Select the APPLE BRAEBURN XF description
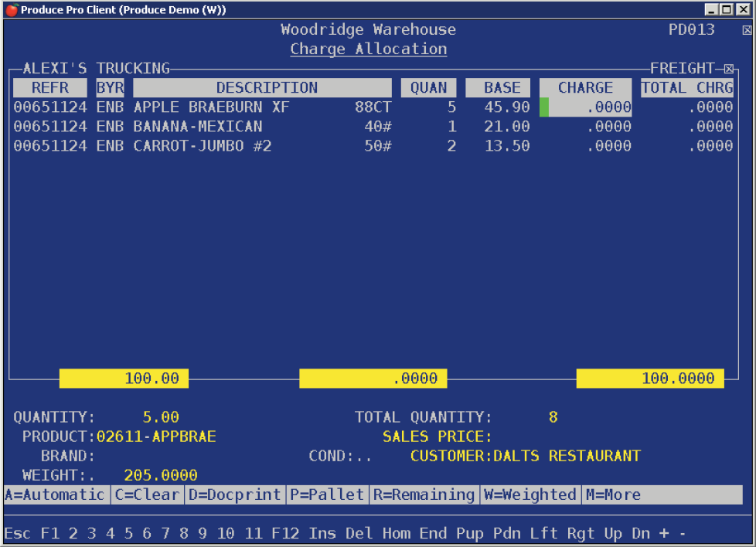 (x=212, y=107)
